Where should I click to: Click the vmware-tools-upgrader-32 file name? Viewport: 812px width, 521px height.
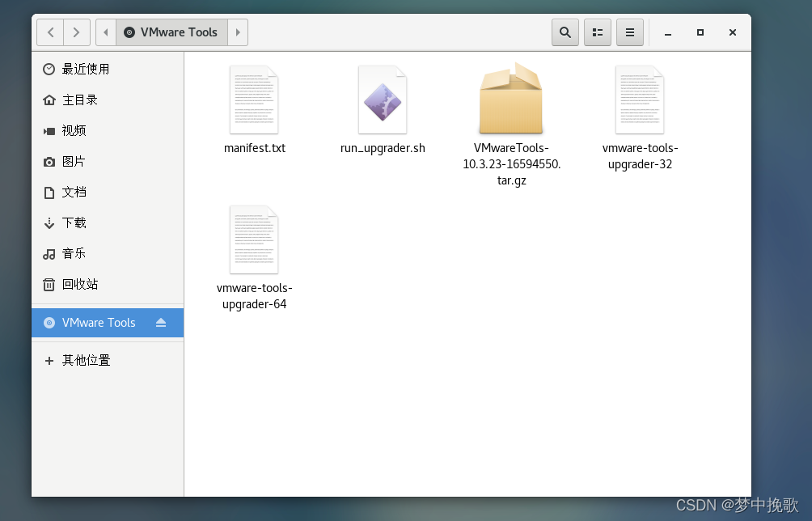coord(640,156)
